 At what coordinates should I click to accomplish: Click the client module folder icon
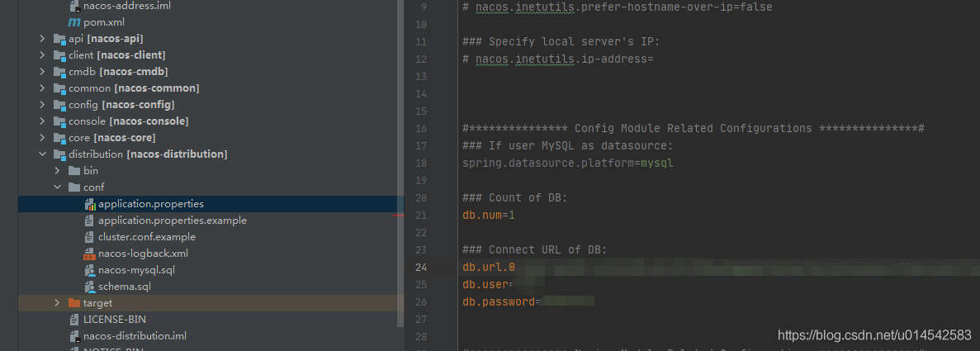coord(59,55)
